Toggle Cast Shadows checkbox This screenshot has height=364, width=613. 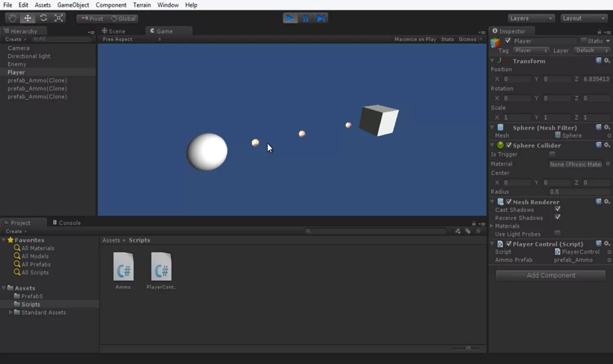[557, 209]
